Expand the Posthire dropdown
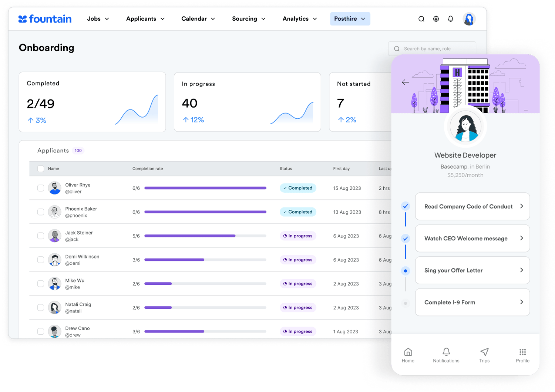Image resolution: width=555 pixels, height=392 pixels. point(350,19)
